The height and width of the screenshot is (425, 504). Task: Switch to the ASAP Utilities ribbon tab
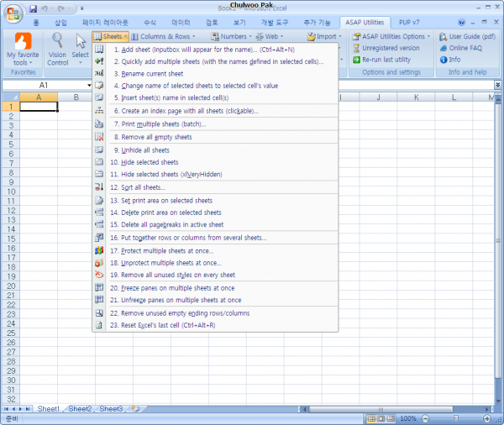click(365, 22)
